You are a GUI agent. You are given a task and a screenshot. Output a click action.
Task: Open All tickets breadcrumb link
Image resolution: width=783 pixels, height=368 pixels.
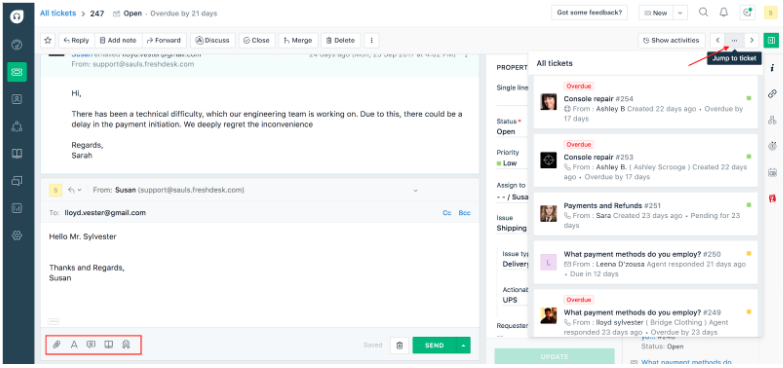pos(58,13)
